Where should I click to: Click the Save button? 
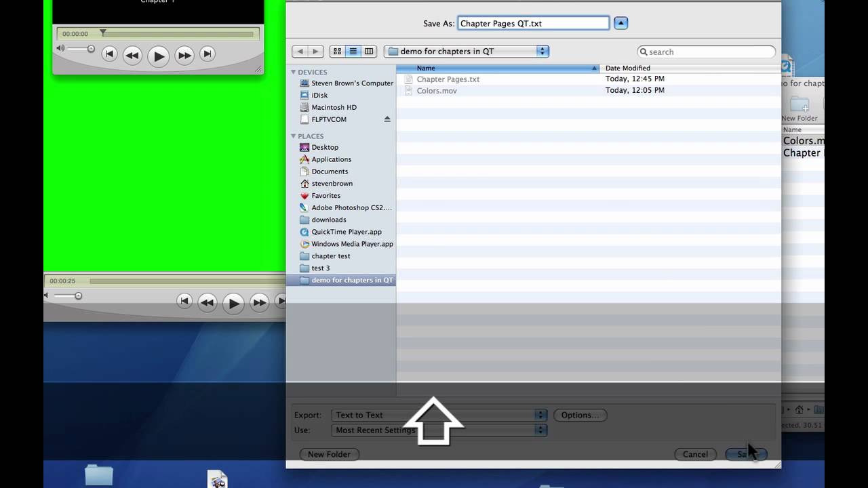tap(746, 454)
